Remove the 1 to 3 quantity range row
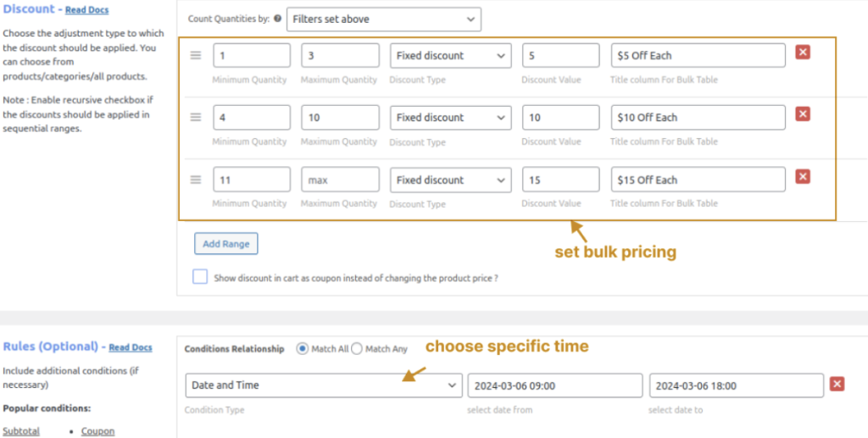This screenshot has height=438, width=868. [x=803, y=52]
